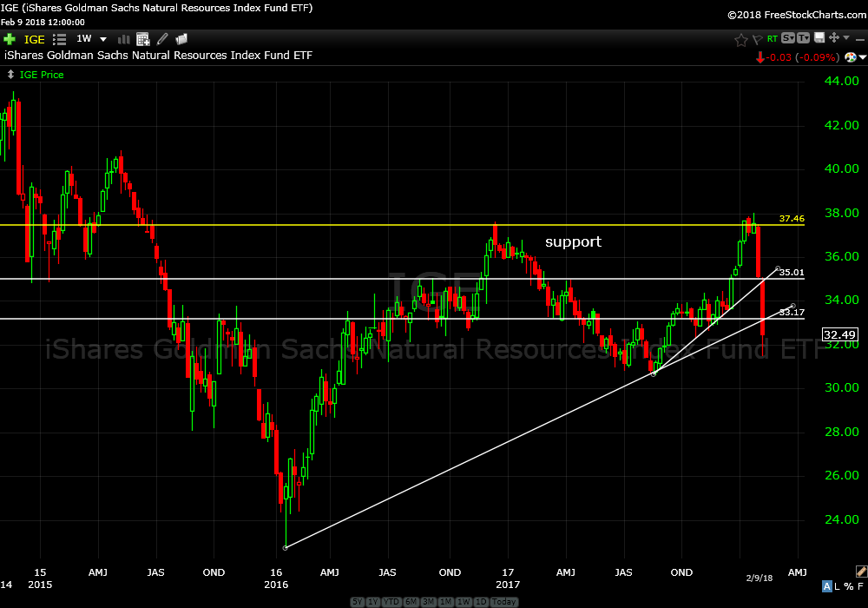Select the 6M range tab
This screenshot has width=868, height=608.
point(411,602)
